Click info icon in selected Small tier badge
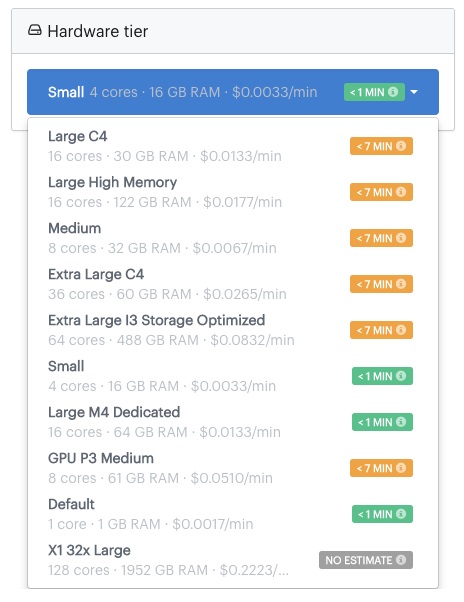464x602 pixels. point(393,92)
